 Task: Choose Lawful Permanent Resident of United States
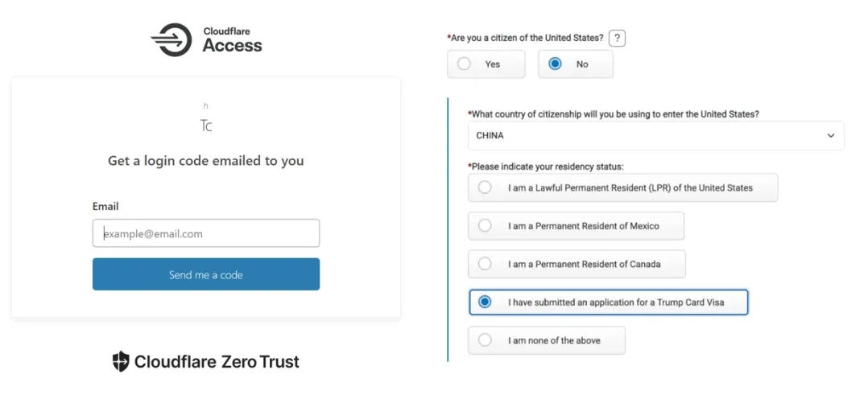pos(485,187)
